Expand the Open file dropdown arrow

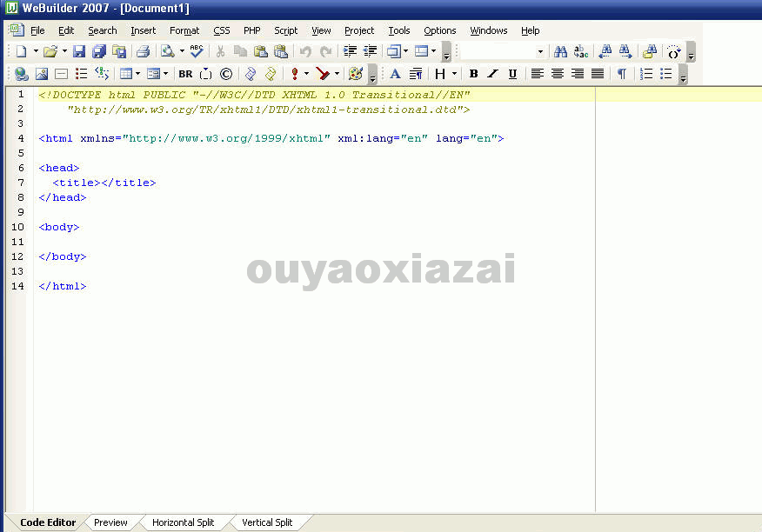tap(64, 51)
